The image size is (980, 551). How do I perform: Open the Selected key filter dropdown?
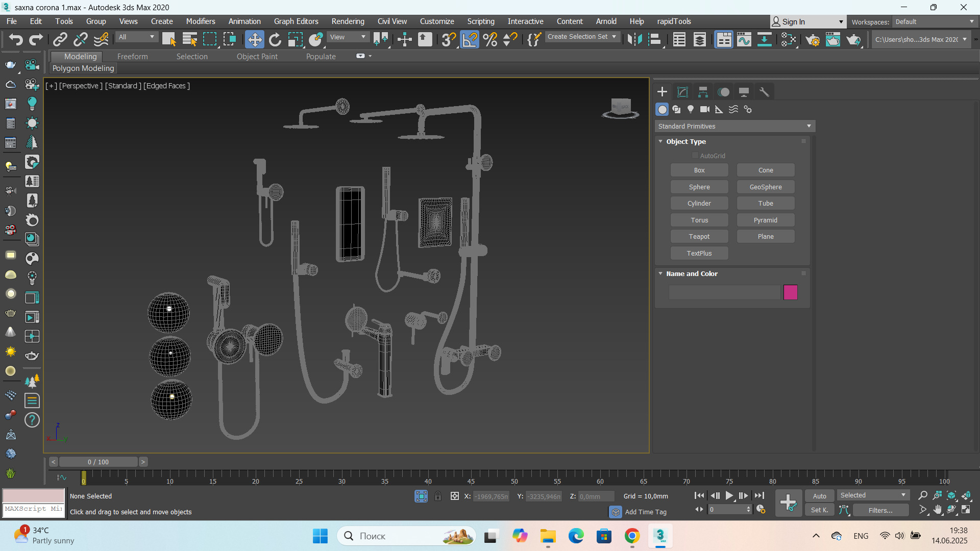(873, 495)
